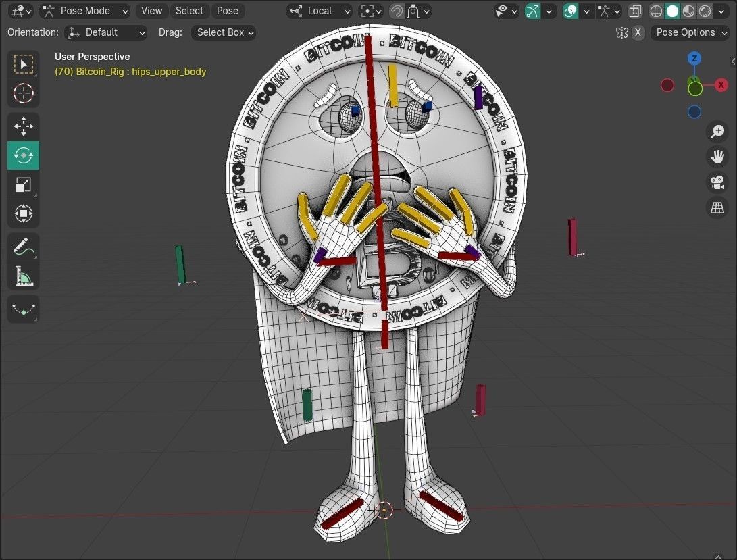Click the Bitcoin_Rig : hips_upper_body text

(x=130, y=72)
